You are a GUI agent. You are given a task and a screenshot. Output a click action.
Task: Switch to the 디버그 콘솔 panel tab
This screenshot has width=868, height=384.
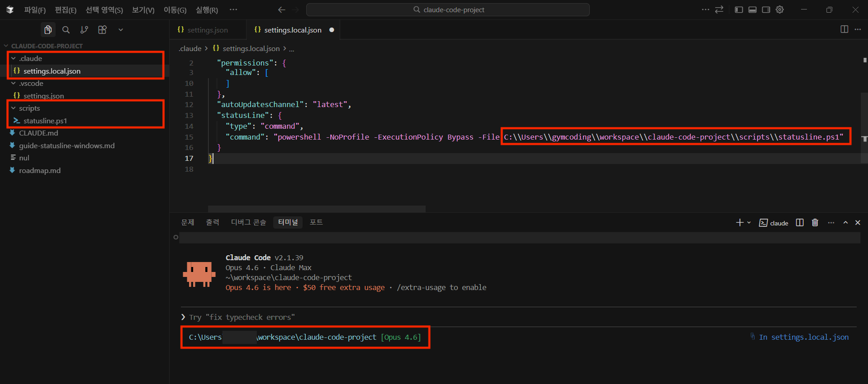(x=248, y=222)
